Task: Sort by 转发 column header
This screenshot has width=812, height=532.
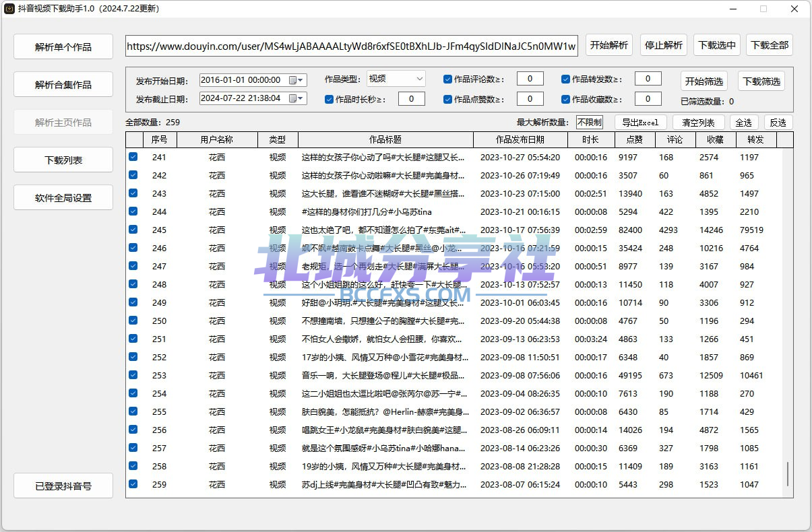Action: tap(756, 139)
